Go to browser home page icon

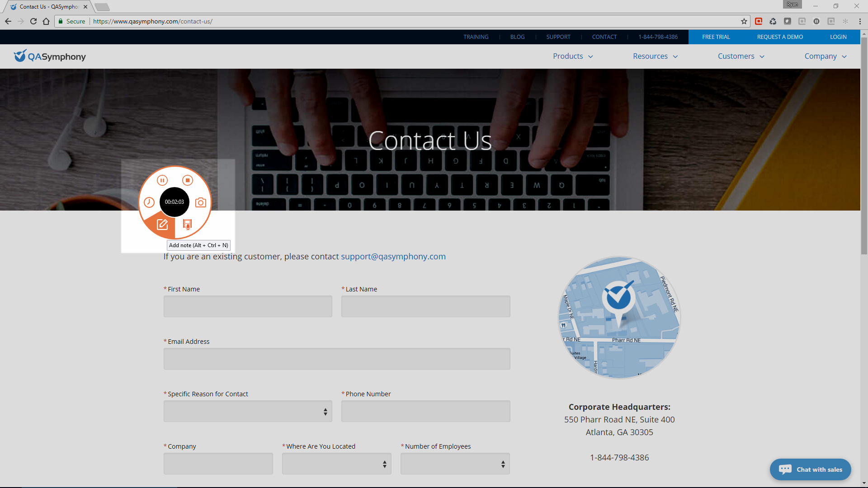[46, 21]
